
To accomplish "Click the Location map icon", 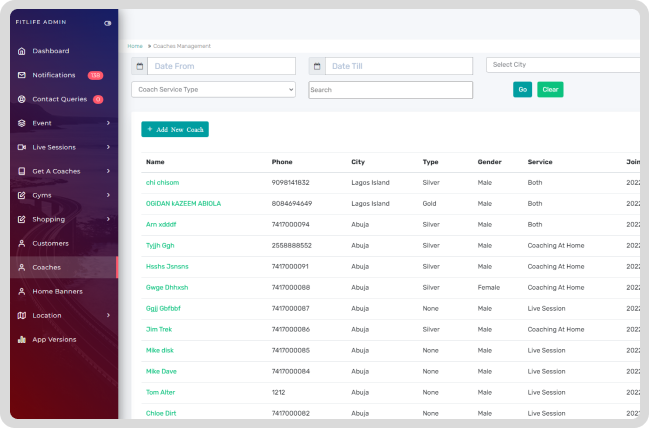I will tap(22, 315).
